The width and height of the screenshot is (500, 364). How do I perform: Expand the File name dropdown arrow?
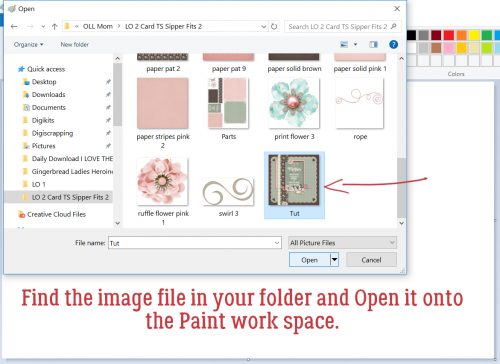point(277,243)
